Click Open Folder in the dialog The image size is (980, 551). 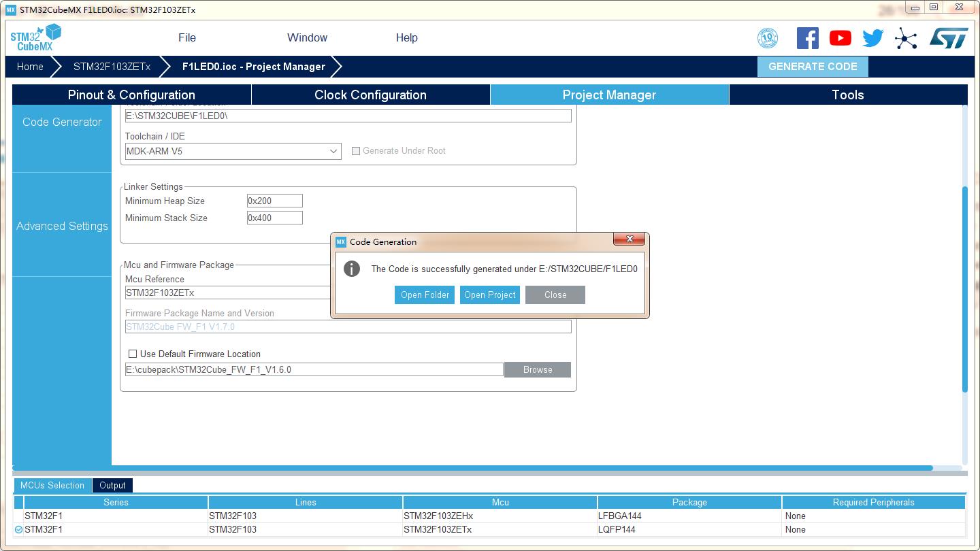(425, 295)
